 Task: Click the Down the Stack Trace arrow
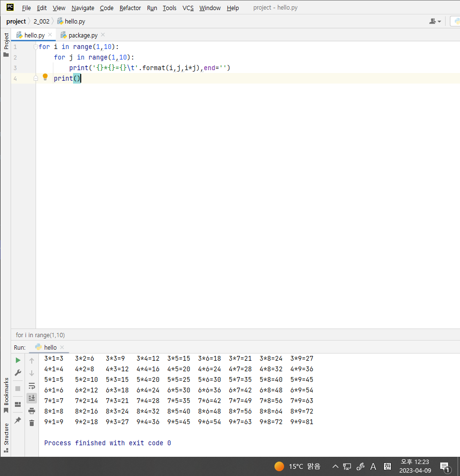click(32, 373)
